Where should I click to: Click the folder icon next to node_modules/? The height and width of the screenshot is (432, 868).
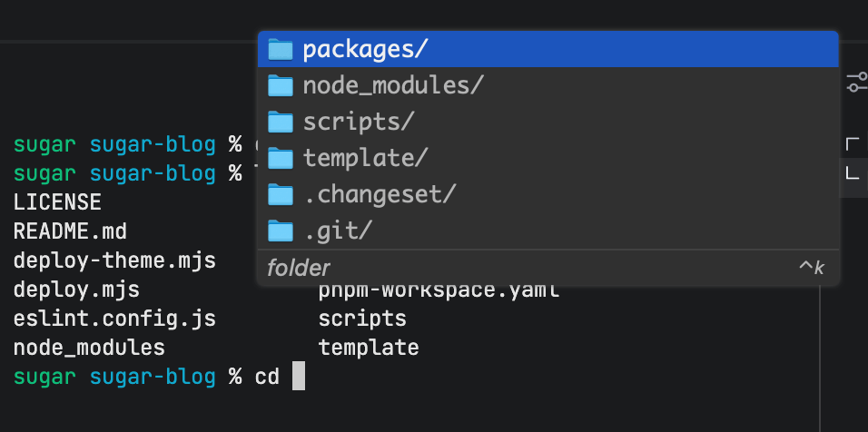click(281, 85)
